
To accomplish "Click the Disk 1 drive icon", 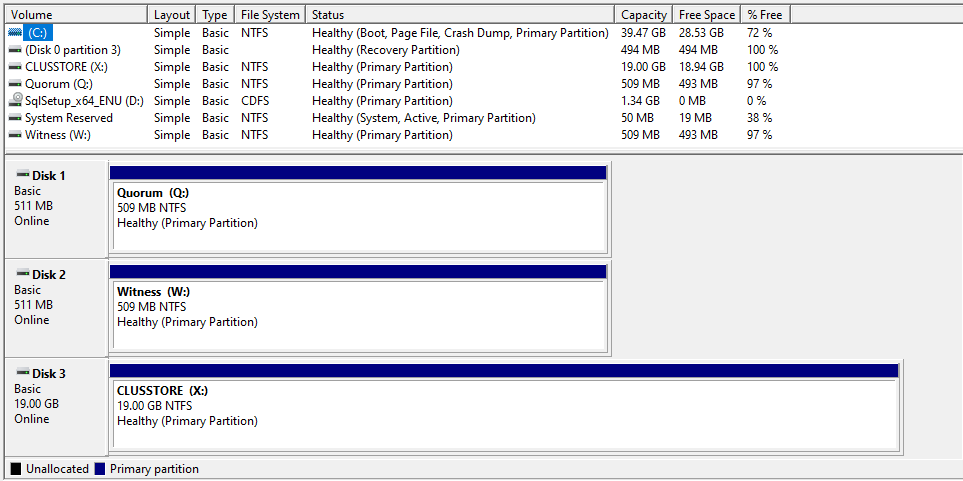I will coord(23,175).
